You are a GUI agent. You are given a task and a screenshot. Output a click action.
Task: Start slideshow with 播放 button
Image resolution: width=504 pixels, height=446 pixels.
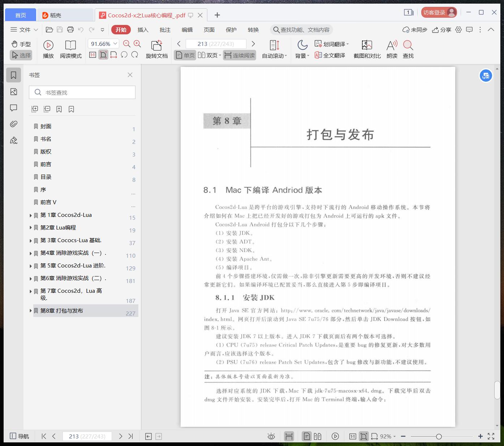(x=48, y=49)
